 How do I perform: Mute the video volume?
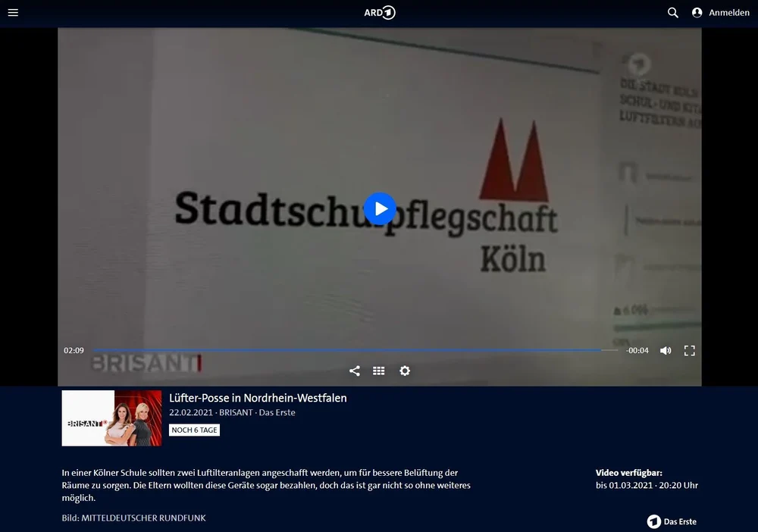[x=666, y=350]
